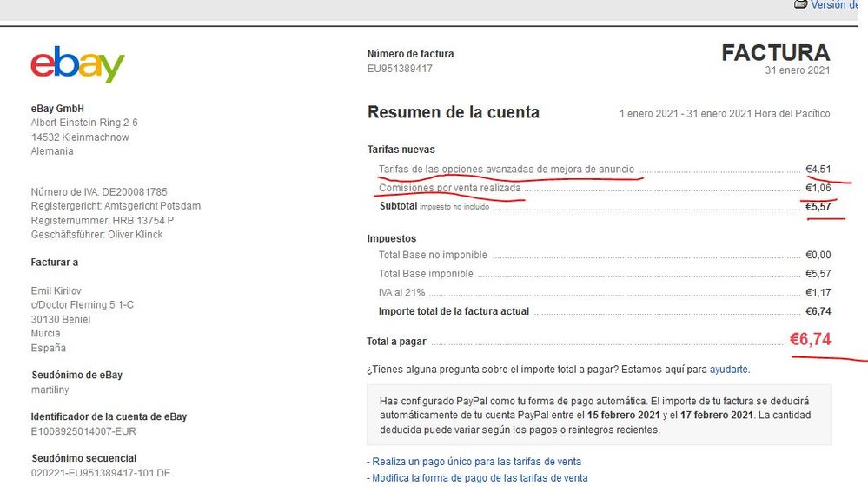Click the €1,06 amount

(818, 189)
